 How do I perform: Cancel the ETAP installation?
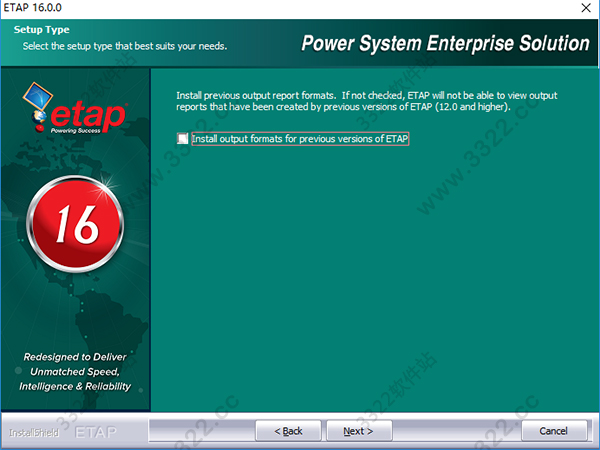tap(554, 431)
